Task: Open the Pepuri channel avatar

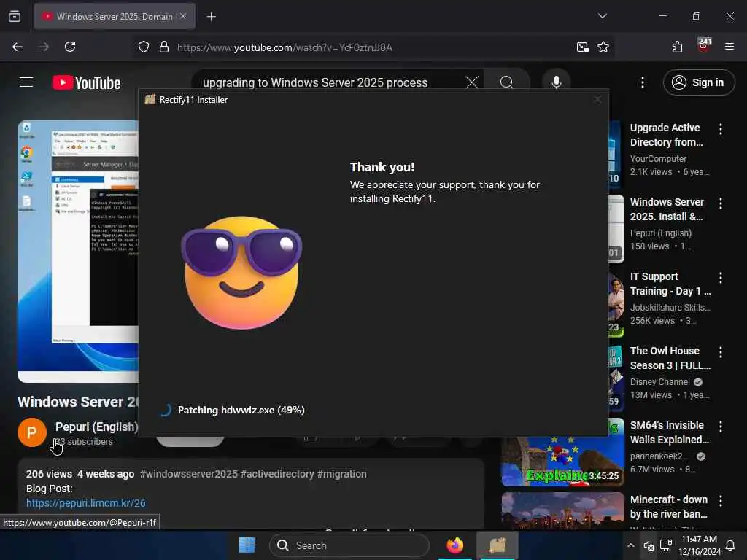Action: point(32,432)
